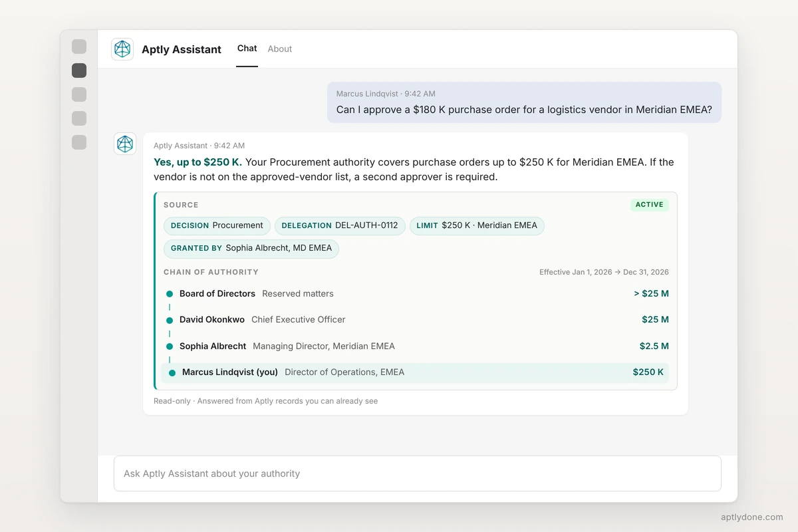Click the CHAIN OF AUTHORITY heading
The width and height of the screenshot is (798, 532).
[211, 272]
